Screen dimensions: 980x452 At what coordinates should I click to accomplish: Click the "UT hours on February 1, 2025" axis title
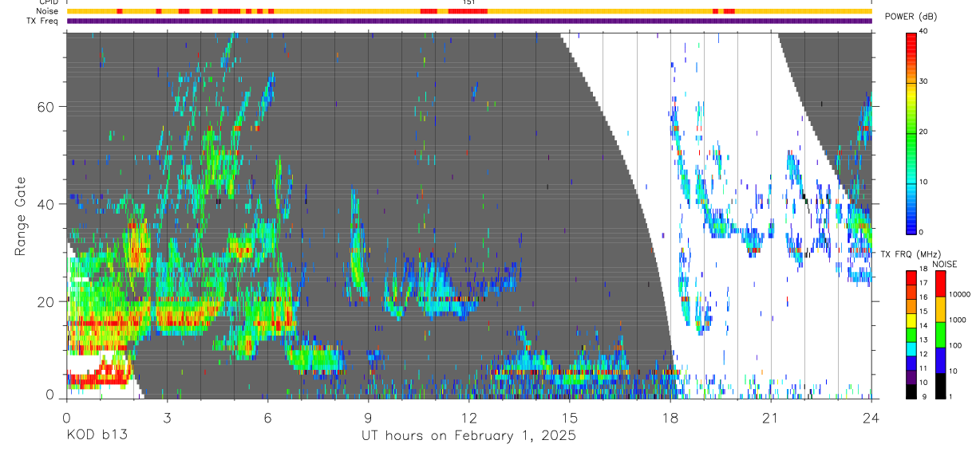click(468, 436)
